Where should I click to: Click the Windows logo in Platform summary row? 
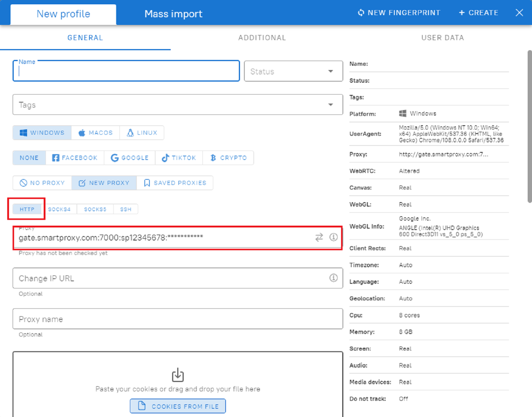tap(402, 113)
